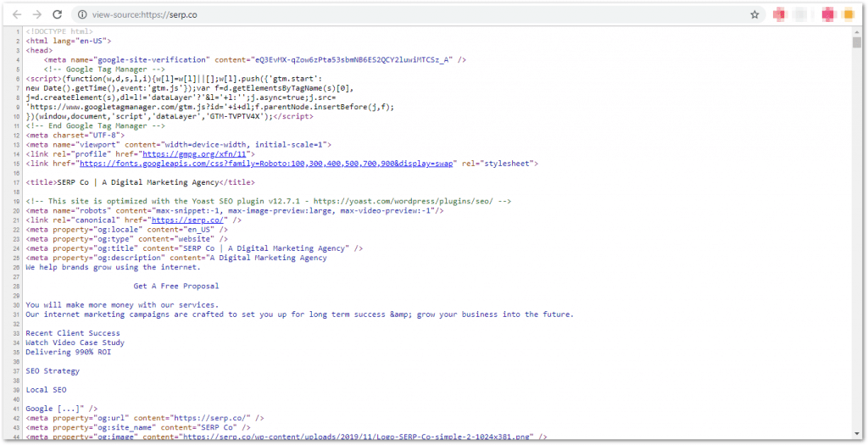This screenshot has height=445, width=868.
Task: Click the 'Google [...]' line
Action: tap(61, 409)
